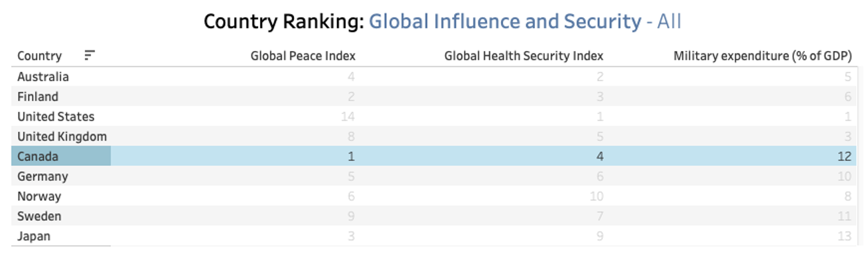
Task: Select the Finland row label
Action: 38,96
